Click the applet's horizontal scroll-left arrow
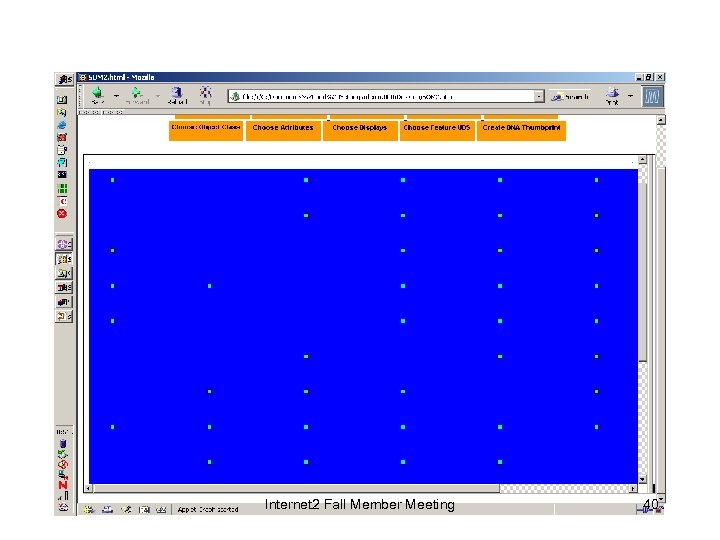This screenshot has height=540, width=720. (89, 489)
